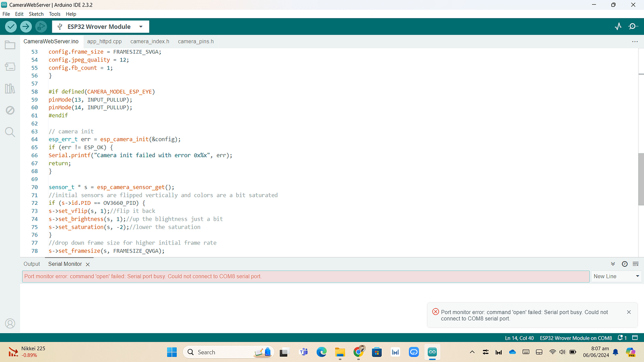
Task: Open the Serial Plotter
Action: (618, 27)
